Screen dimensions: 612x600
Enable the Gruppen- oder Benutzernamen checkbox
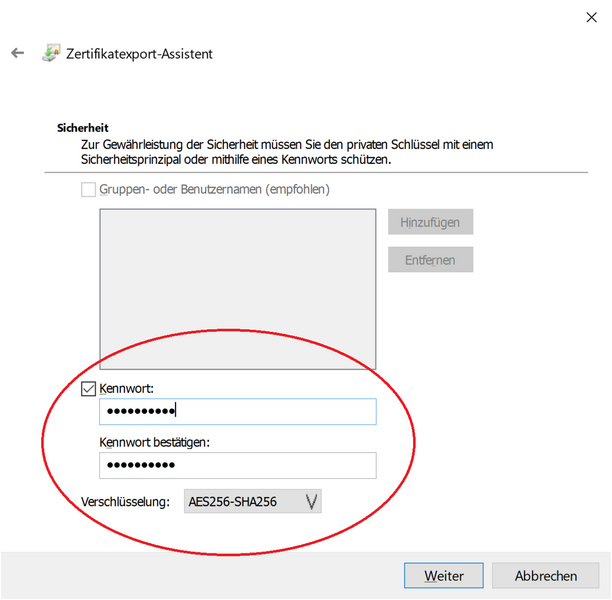[x=88, y=188]
